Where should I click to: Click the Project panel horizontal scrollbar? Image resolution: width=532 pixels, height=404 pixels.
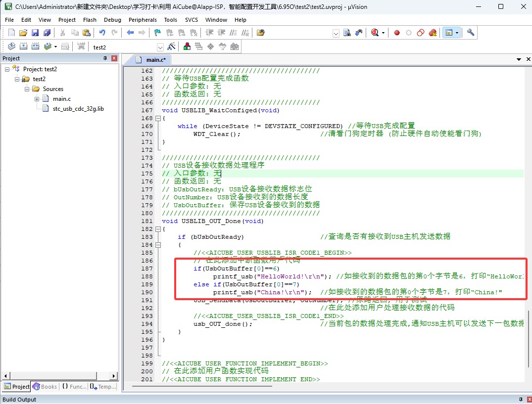click(53, 375)
